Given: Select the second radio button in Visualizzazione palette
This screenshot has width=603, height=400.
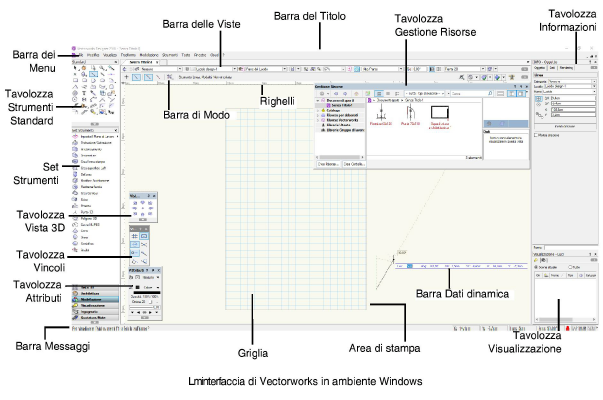Looking at the screenshot, I should tap(570, 267).
